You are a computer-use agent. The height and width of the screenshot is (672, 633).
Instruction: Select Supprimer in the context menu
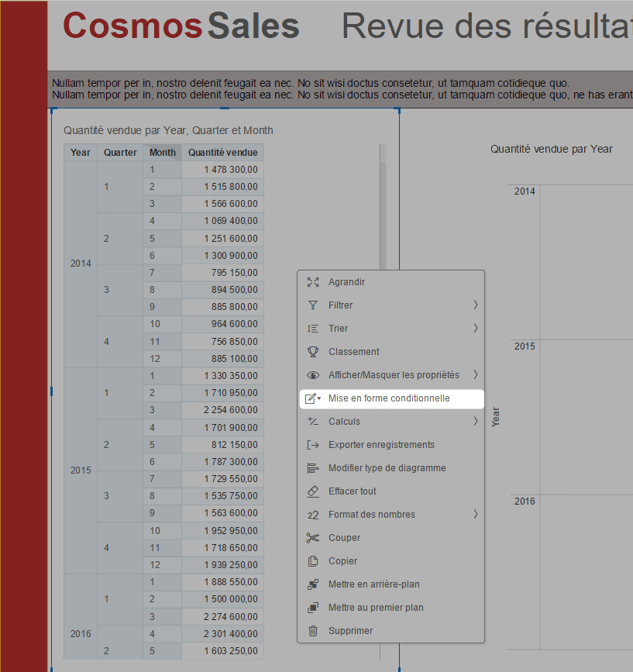(x=391, y=631)
